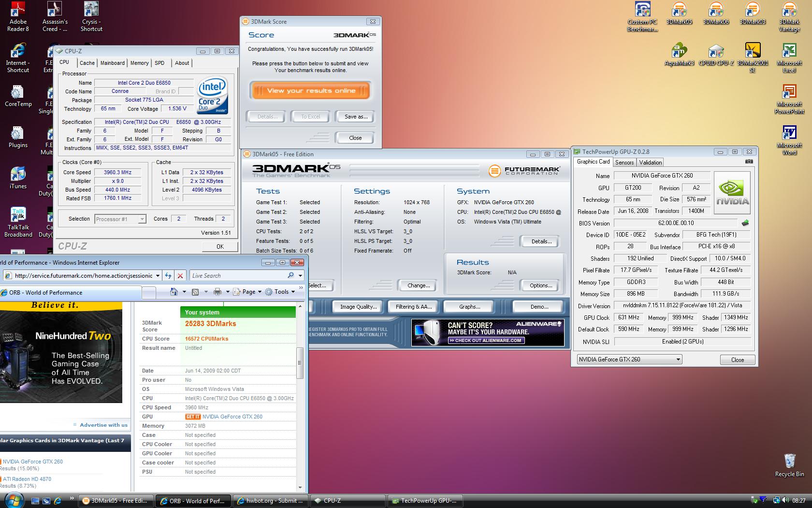Click the Alienware advertisement banner
Viewport: 812px width, 508px height.
click(488, 332)
